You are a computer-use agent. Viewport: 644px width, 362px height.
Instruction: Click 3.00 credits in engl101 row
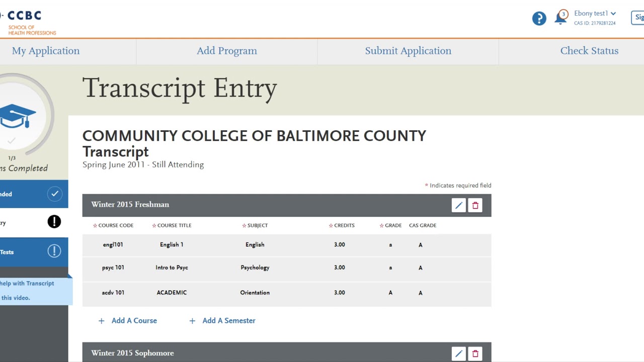click(340, 245)
